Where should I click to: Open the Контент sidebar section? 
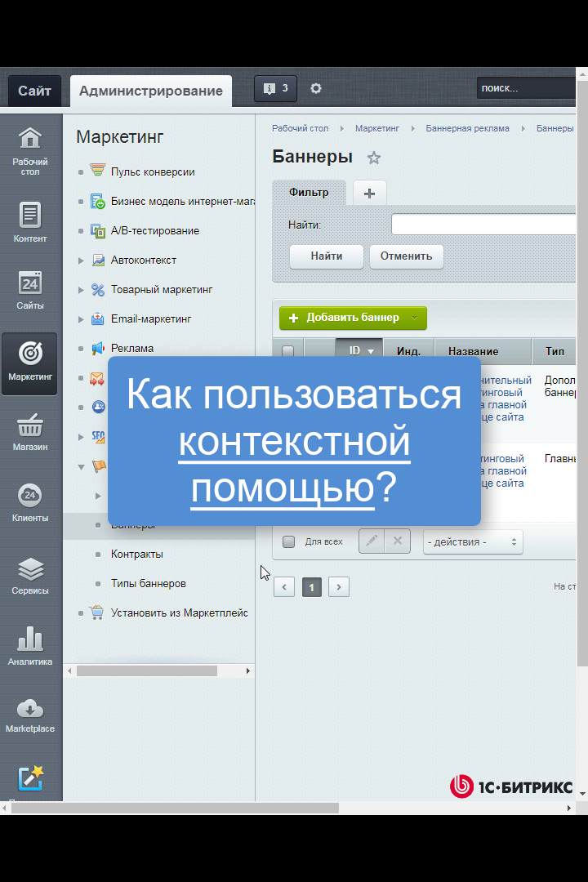pos(30,222)
